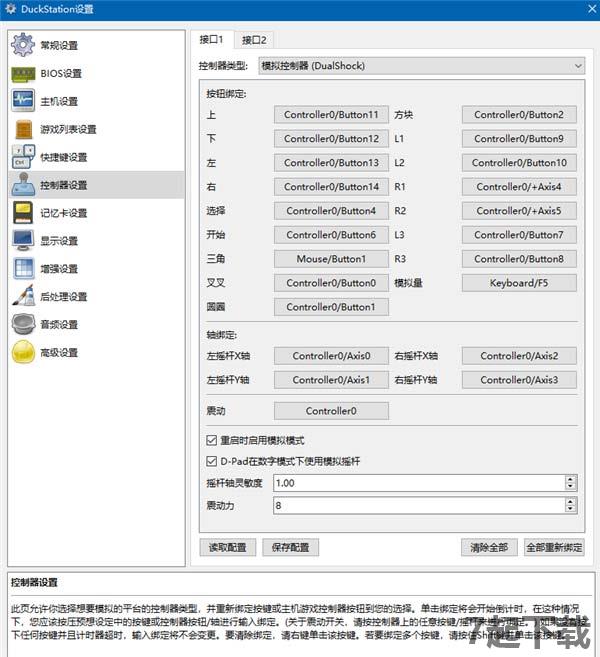Rebind L2 binding Controller0/Button10
This screenshot has height=657, width=600.
point(519,163)
